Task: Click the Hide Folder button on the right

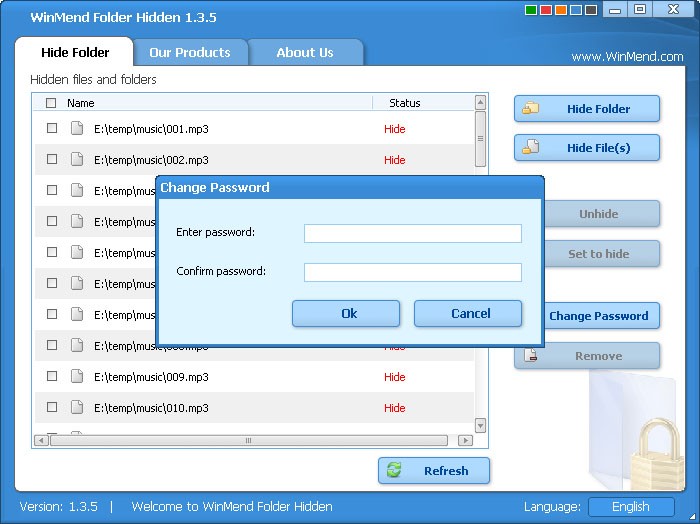Action: (x=587, y=108)
